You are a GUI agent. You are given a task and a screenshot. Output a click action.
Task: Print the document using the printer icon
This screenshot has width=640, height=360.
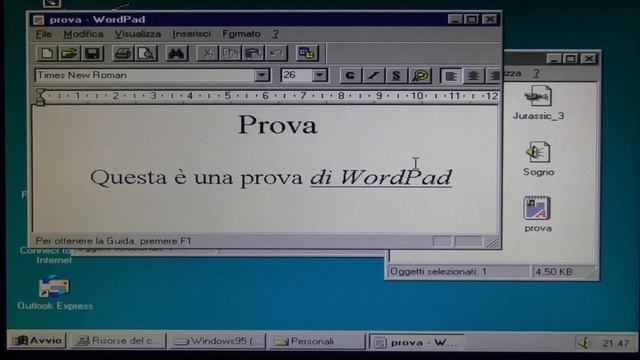pyautogui.click(x=122, y=53)
